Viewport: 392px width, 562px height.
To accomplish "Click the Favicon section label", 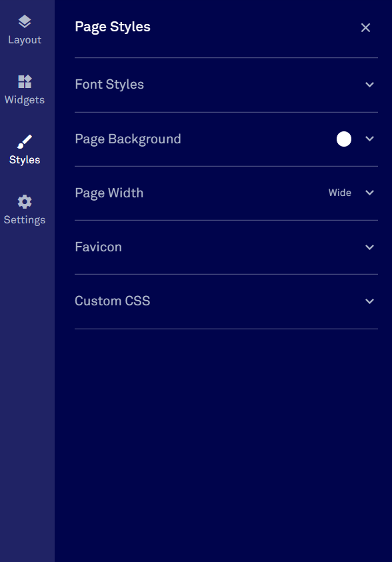I will (98, 247).
